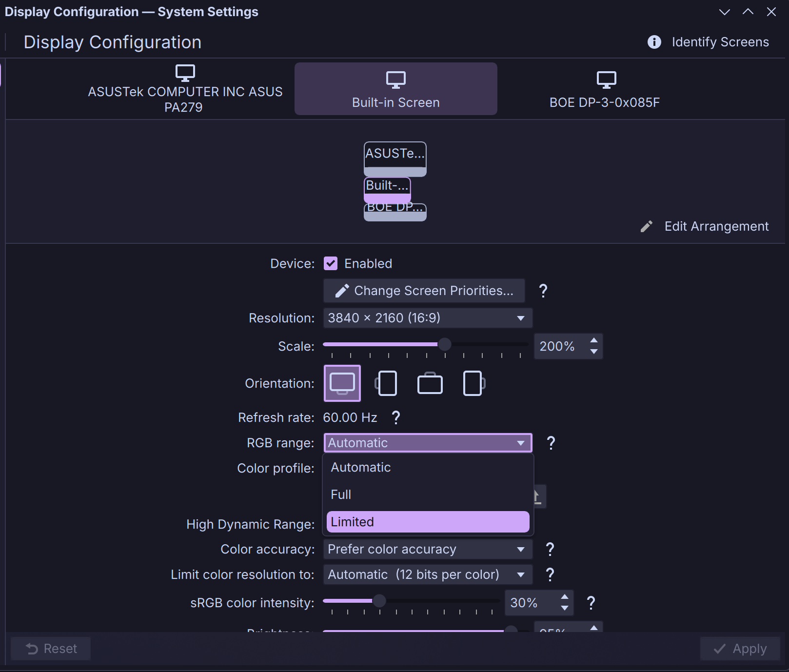Open the Resolution dropdown

pyautogui.click(x=428, y=318)
